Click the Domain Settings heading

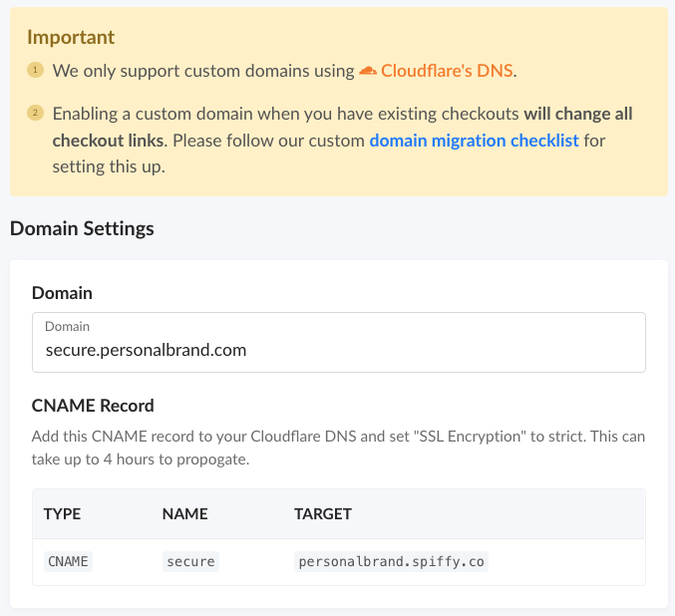82,228
